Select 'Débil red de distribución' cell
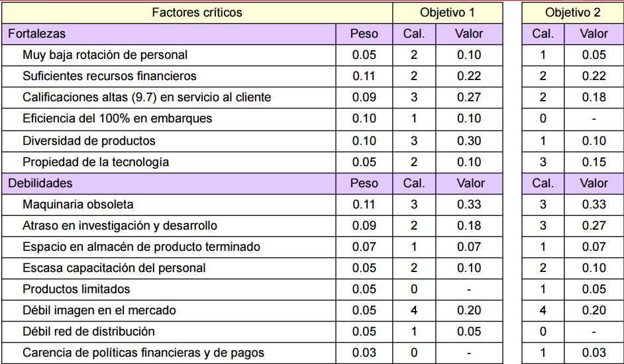 [88, 332]
